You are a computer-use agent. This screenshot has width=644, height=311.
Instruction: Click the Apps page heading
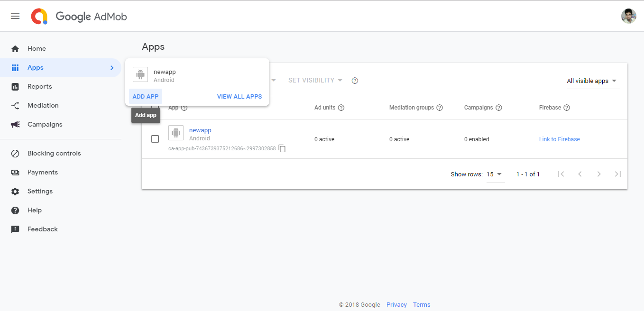[x=153, y=47]
